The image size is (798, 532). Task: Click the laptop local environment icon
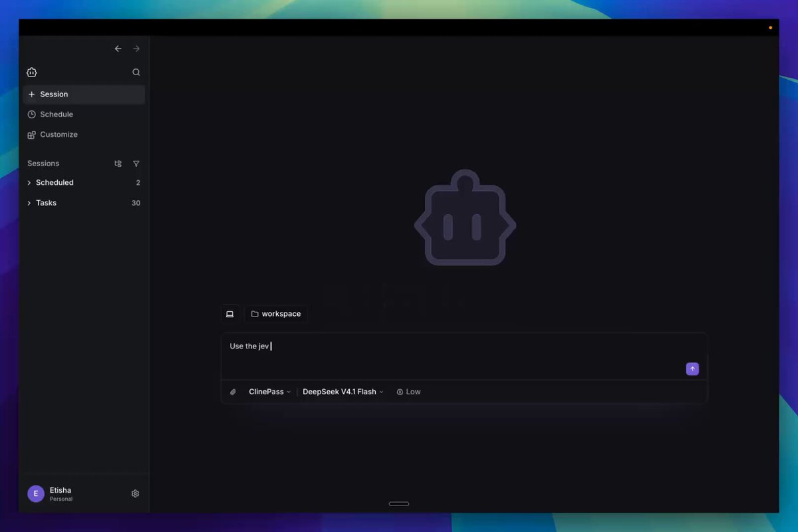[230, 314]
